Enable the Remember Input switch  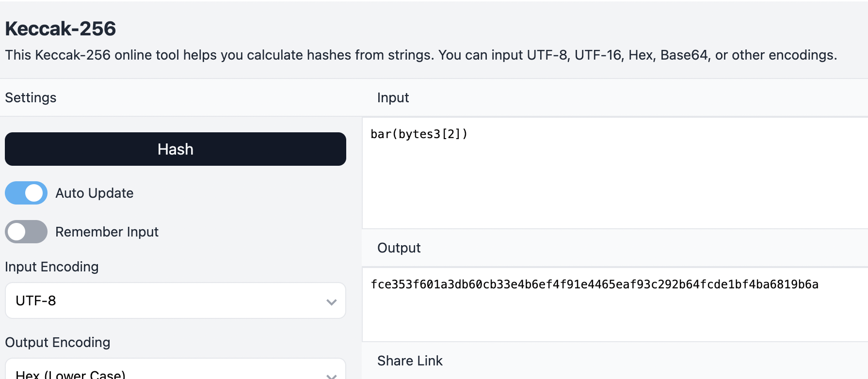[x=26, y=232]
